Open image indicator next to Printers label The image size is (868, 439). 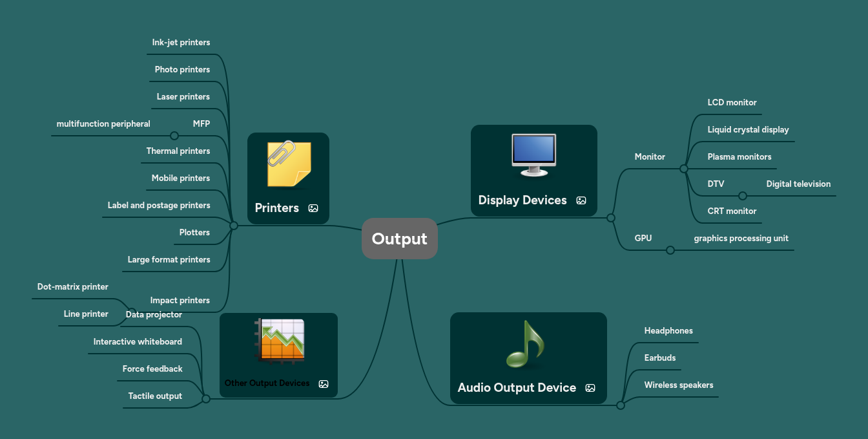point(313,208)
